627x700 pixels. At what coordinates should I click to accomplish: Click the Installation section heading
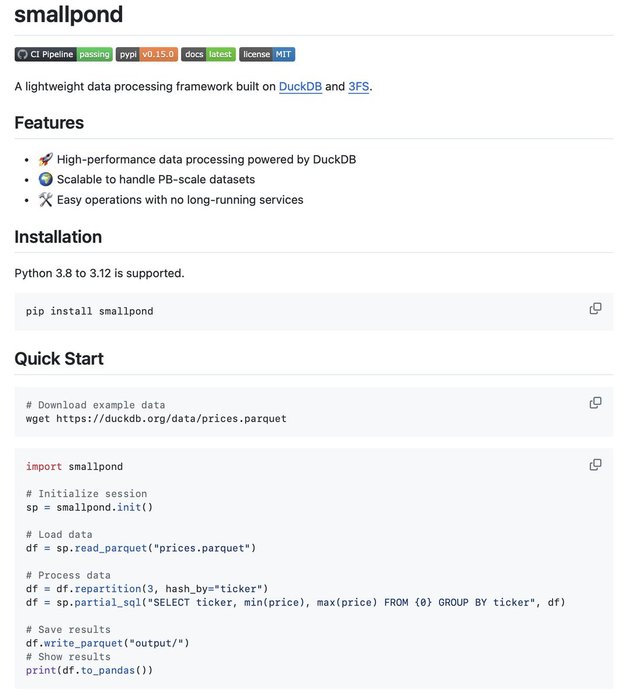[58, 237]
